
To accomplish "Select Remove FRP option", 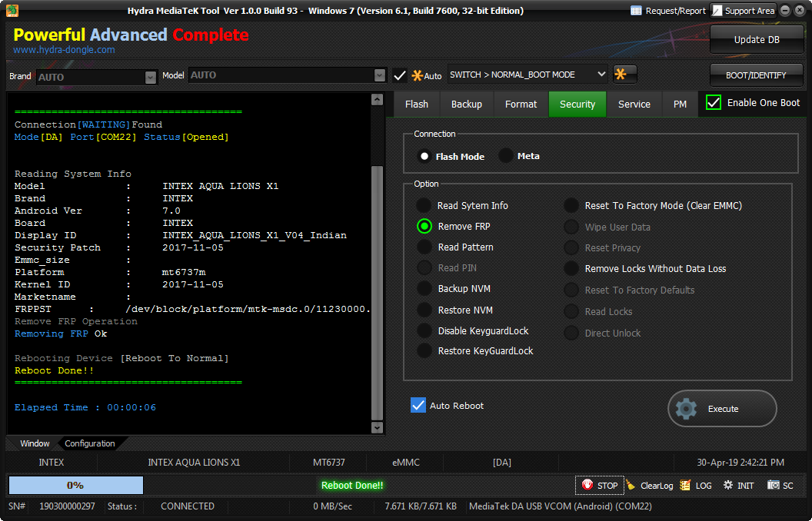I will 424,226.
